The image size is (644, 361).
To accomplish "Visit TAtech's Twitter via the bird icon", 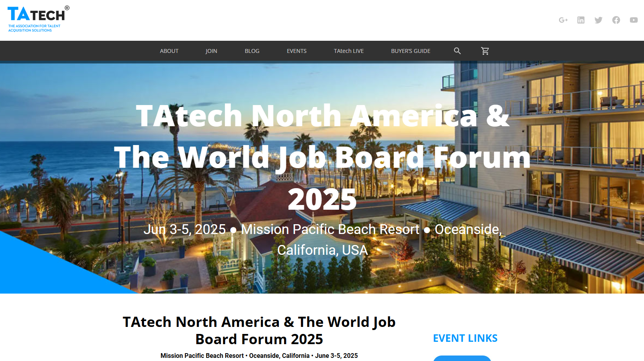I will click(x=599, y=20).
